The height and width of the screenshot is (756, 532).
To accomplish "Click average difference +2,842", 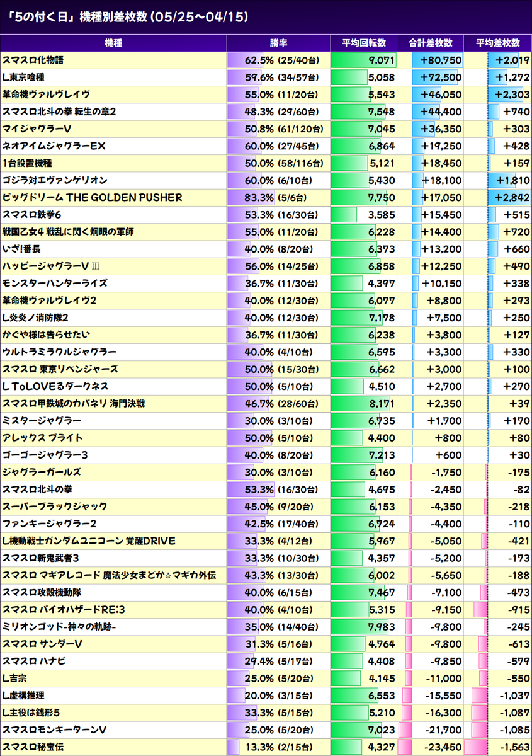I will point(512,198).
